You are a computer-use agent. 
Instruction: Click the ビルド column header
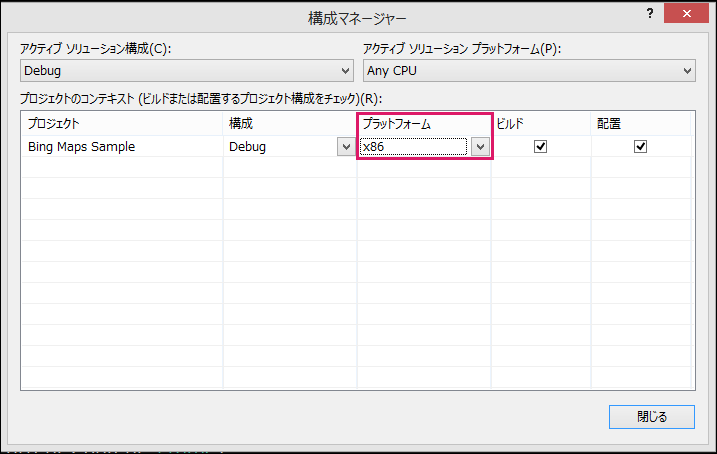point(541,124)
